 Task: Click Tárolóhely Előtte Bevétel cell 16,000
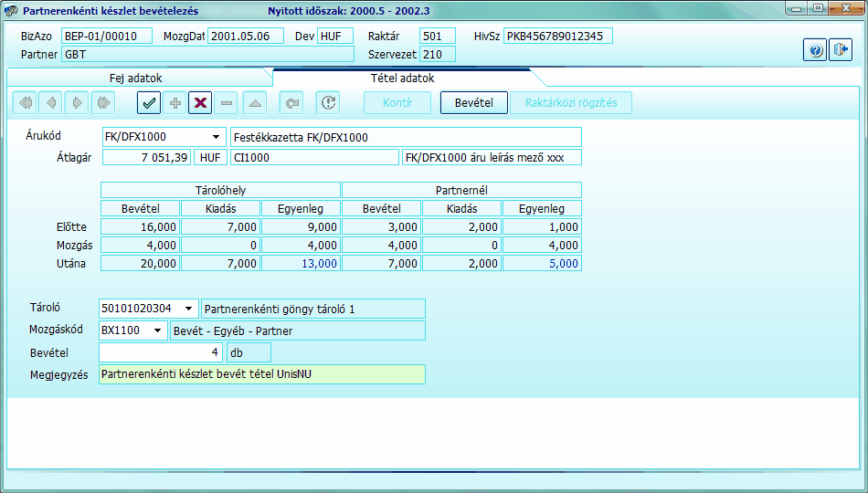140,226
